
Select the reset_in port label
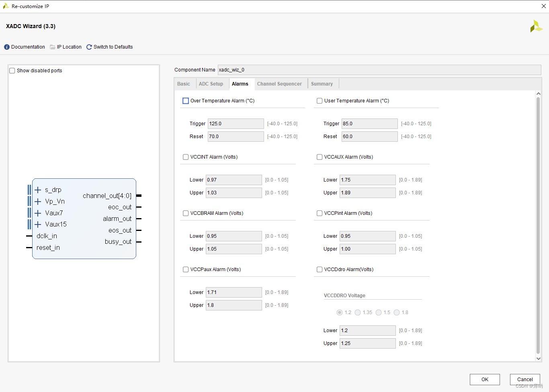point(48,248)
